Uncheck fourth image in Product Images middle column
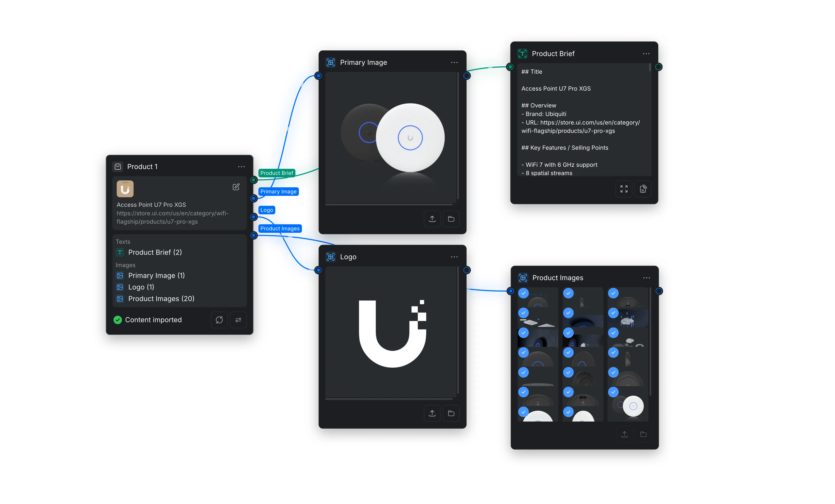 coord(568,353)
